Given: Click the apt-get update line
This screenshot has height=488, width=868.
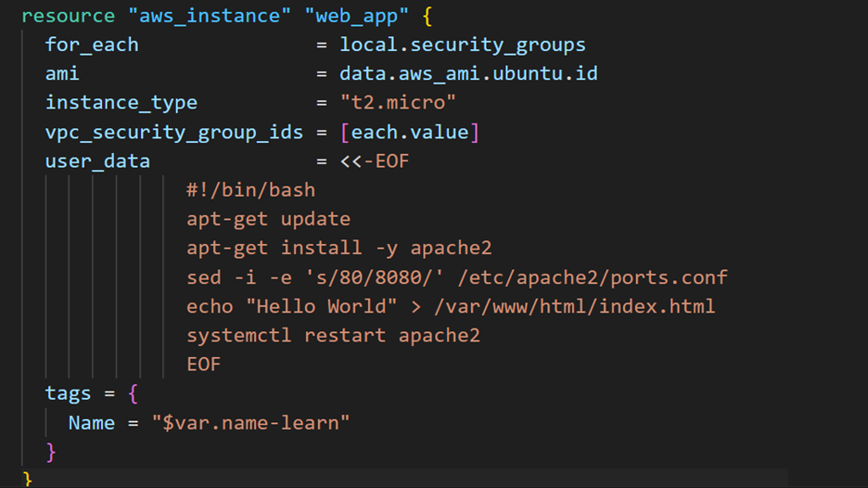Looking at the screenshot, I should [x=268, y=219].
